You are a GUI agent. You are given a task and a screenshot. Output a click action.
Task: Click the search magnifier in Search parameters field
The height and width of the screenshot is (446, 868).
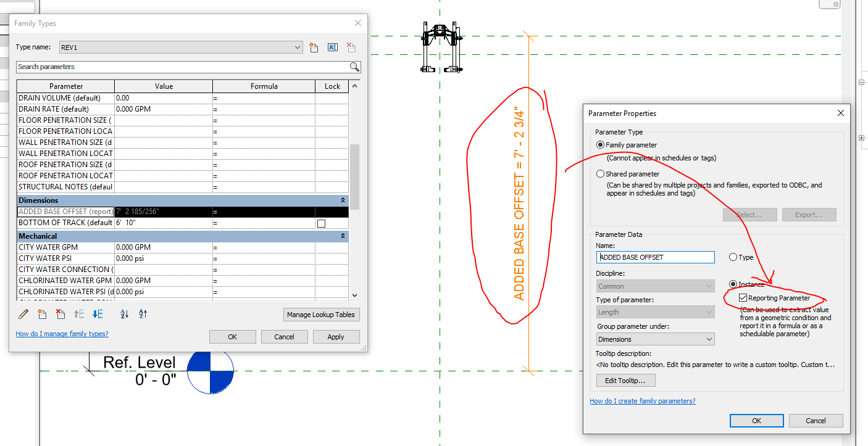coord(353,67)
